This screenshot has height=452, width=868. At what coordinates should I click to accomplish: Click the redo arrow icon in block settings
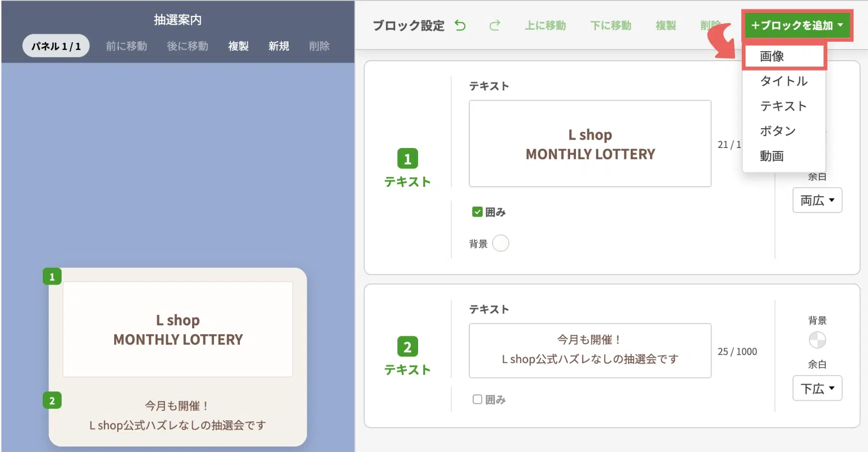495,25
